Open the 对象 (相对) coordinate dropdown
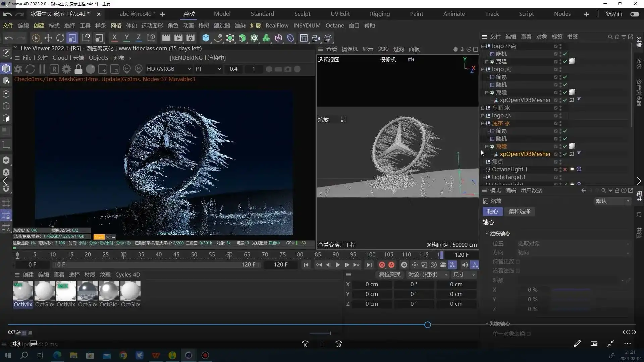 427,275
